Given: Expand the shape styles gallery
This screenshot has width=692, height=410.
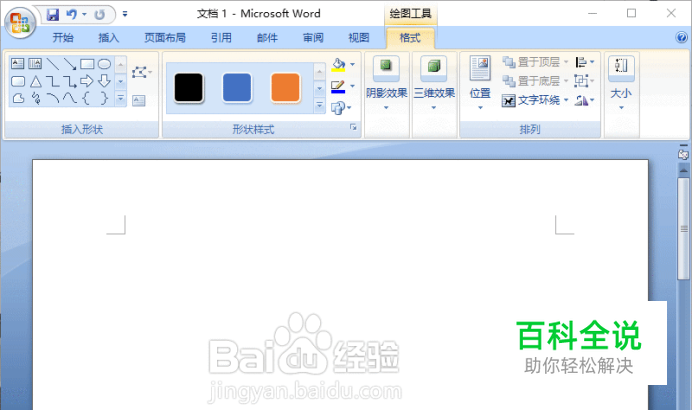Looking at the screenshot, I should coord(320,105).
